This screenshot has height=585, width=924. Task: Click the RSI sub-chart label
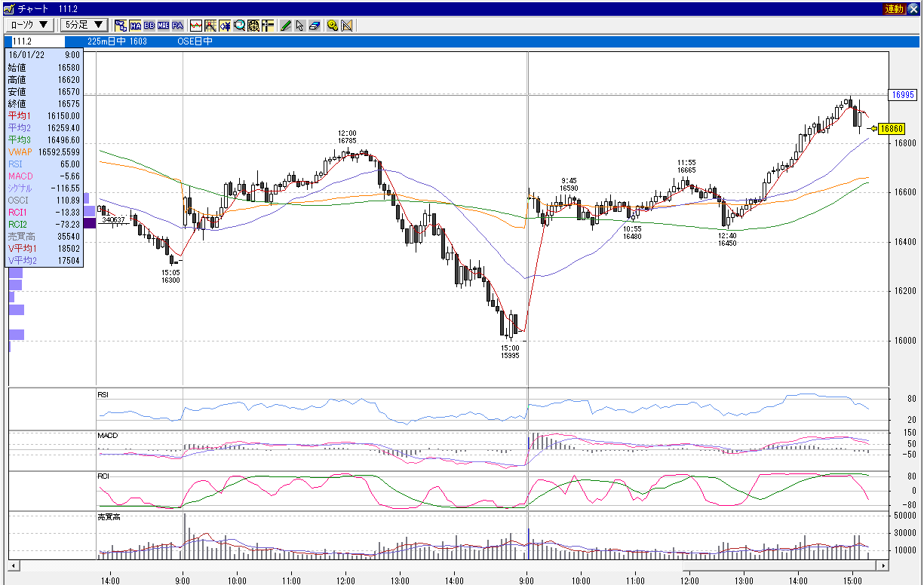(104, 394)
